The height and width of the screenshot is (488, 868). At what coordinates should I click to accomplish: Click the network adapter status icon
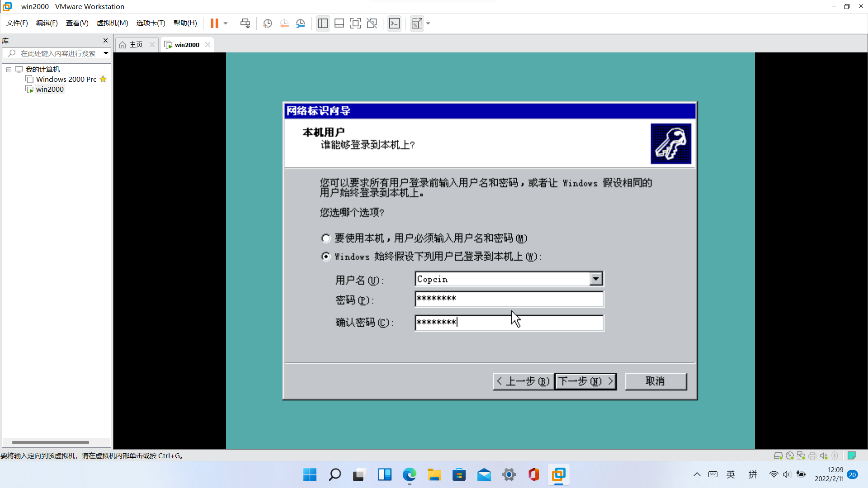click(x=801, y=456)
